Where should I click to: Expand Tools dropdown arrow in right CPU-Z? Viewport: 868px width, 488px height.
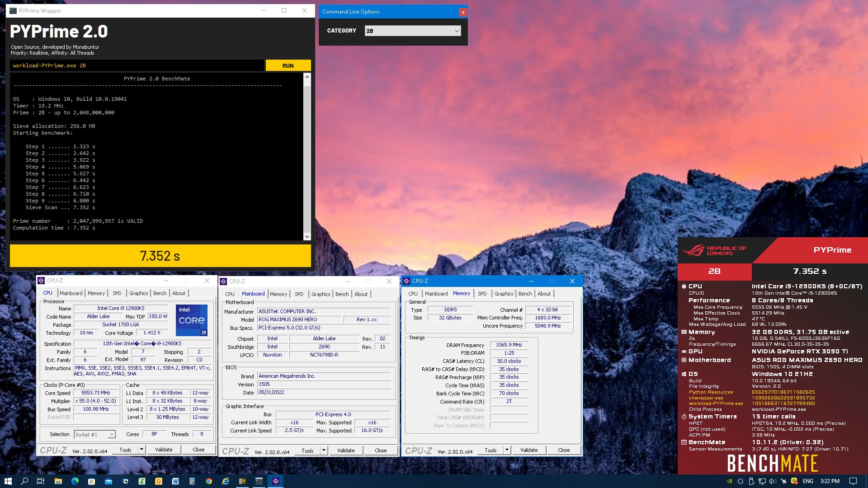click(x=507, y=450)
